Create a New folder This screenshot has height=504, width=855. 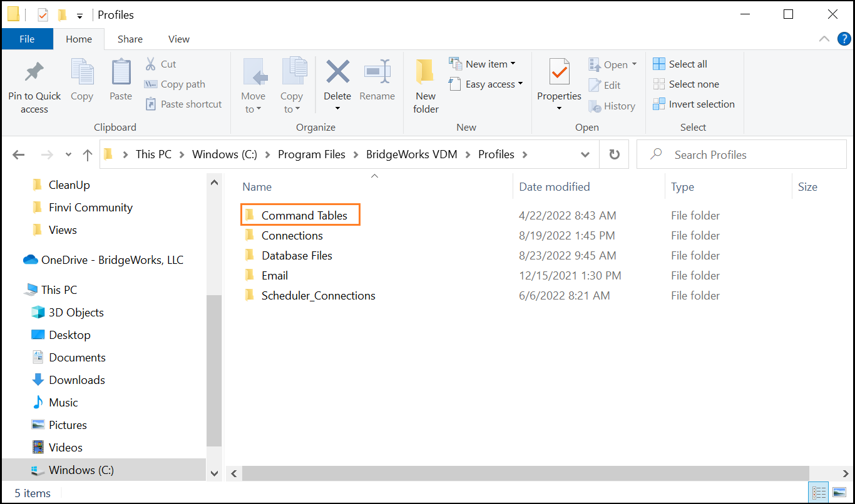coord(426,86)
